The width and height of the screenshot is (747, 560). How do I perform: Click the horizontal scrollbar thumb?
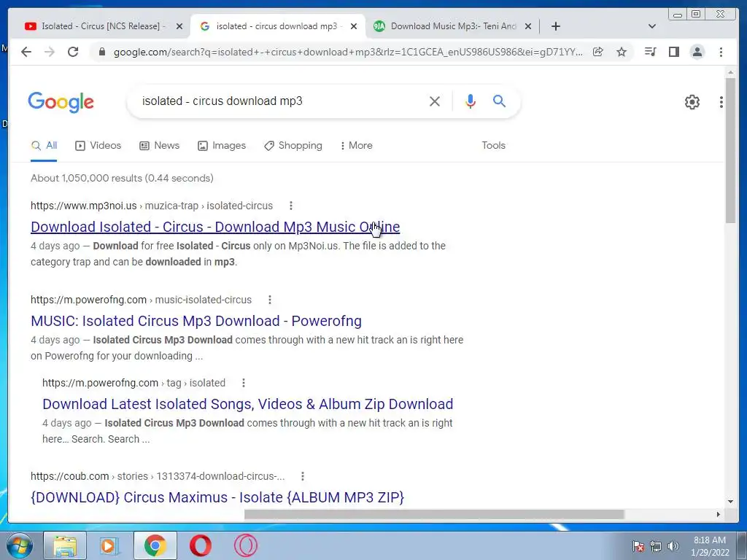click(434, 514)
